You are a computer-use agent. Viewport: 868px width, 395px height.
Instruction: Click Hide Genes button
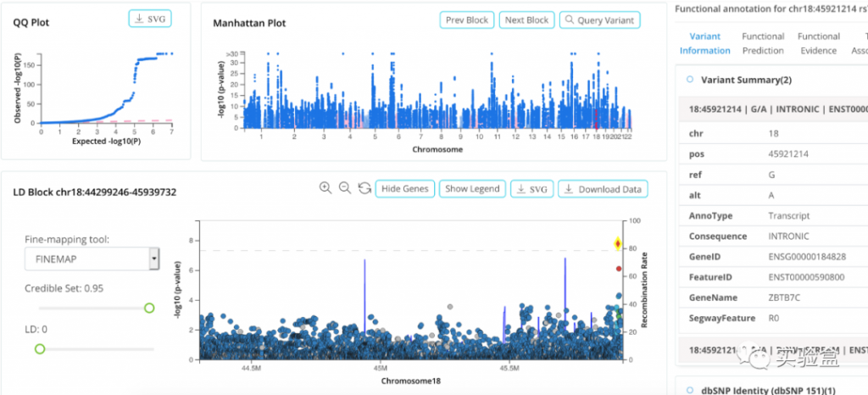tap(405, 189)
